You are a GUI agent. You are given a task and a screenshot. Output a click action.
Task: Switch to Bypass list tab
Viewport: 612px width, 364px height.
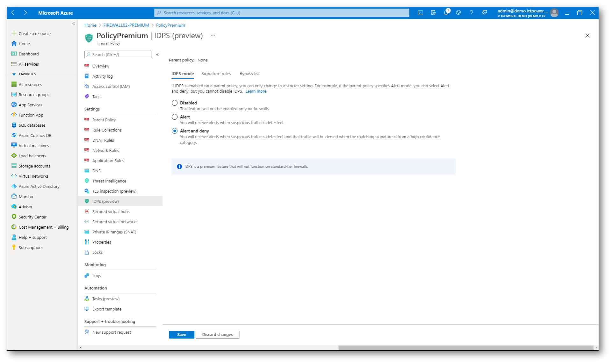click(x=249, y=74)
